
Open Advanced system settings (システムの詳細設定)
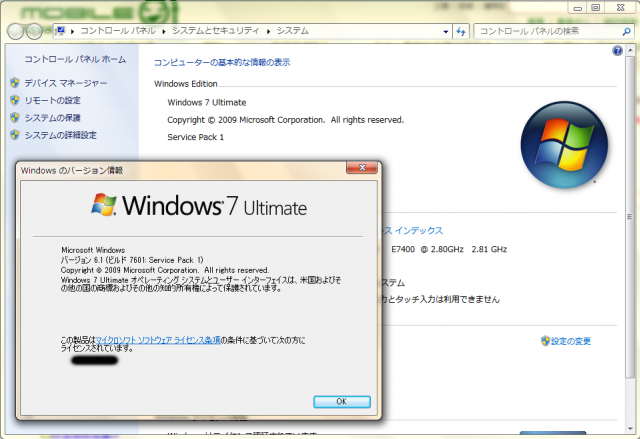tap(60, 135)
